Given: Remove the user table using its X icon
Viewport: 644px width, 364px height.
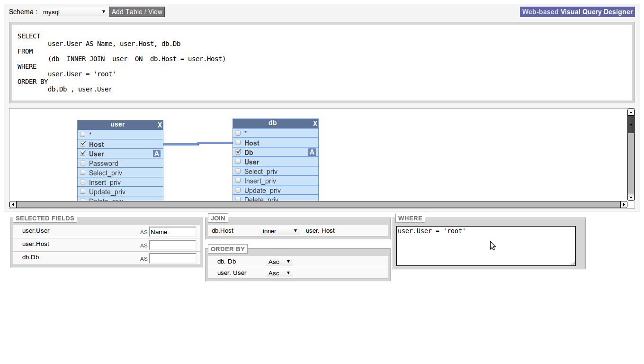Looking at the screenshot, I should (x=160, y=125).
